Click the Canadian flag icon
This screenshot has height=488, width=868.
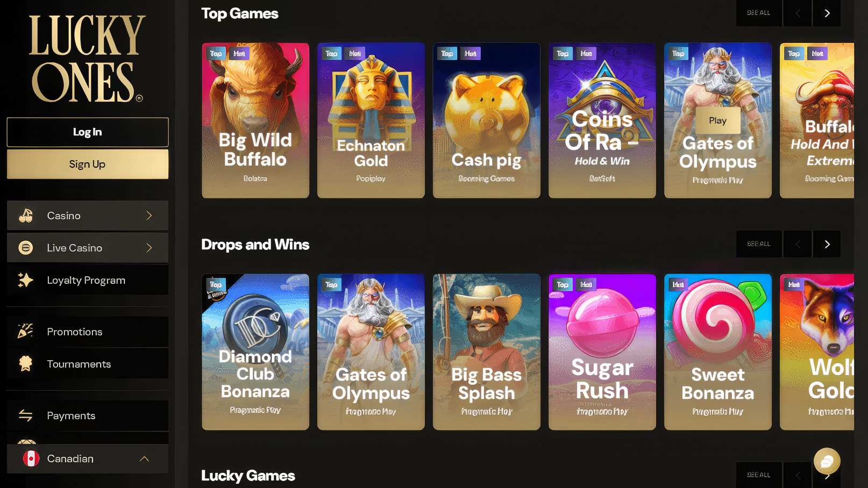pos(31,458)
